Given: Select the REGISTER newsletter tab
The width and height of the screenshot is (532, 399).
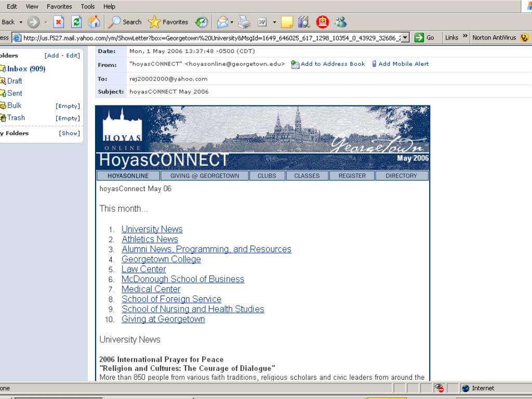Looking at the screenshot, I should coord(352,176).
